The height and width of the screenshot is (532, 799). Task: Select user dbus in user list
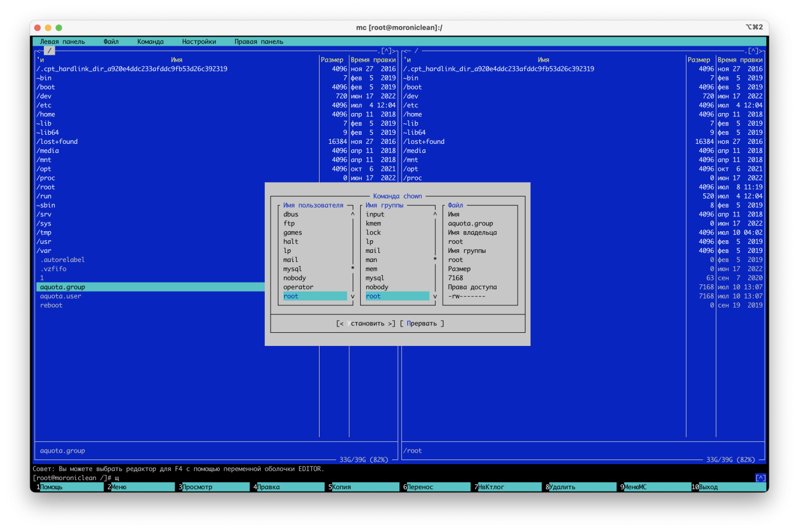(x=291, y=215)
